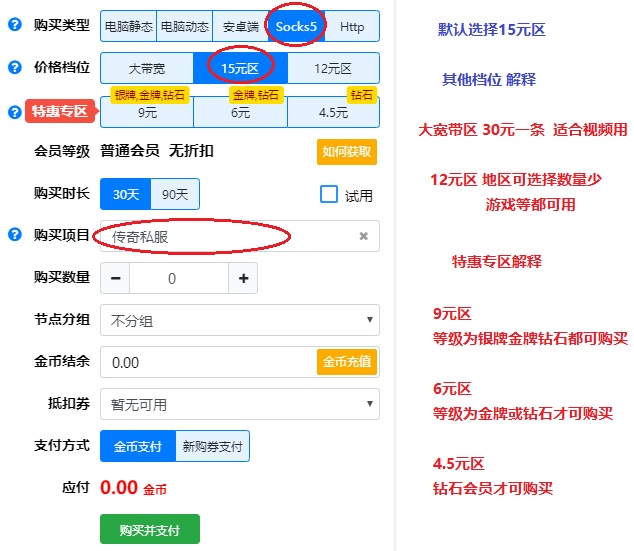Click the help icon beside 购买项目
Viewport: 634px width, 551px height.
pos(14,235)
